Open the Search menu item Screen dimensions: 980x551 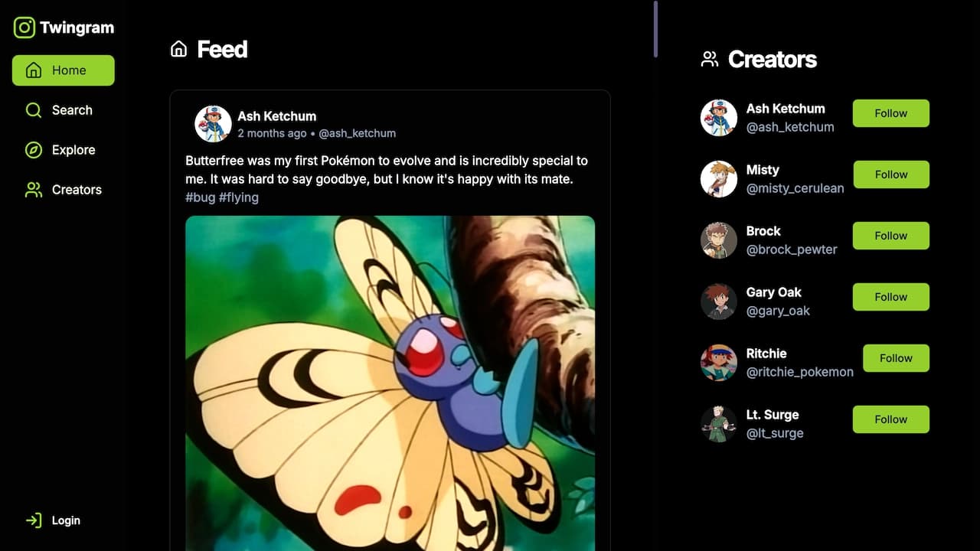pyautogui.click(x=64, y=110)
